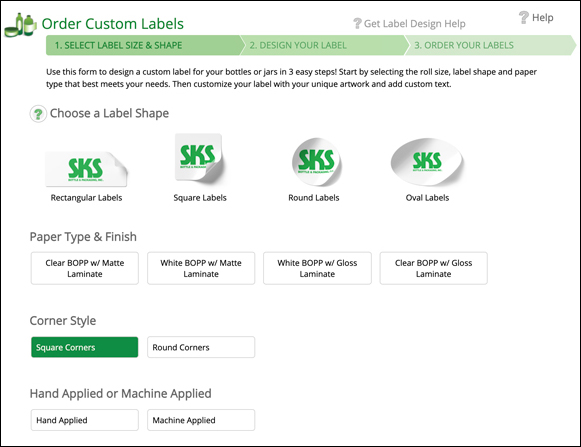Go to step 3 Order Your Labels
The height and width of the screenshot is (447, 581).
491,45
